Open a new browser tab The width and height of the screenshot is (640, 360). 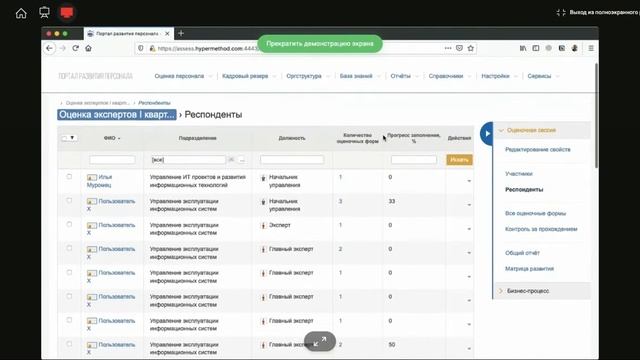(181, 33)
